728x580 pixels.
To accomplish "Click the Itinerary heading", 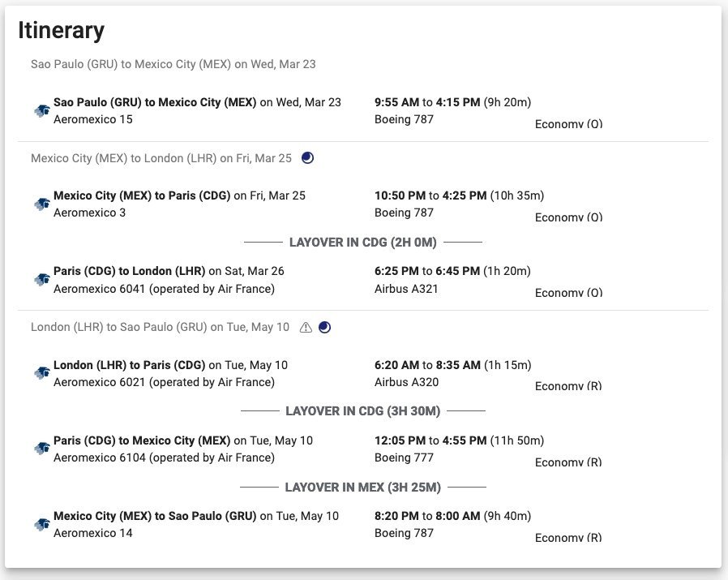I will click(x=62, y=31).
